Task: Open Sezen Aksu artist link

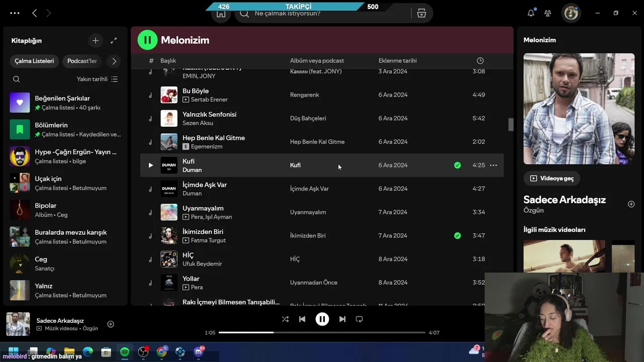Action: tap(198, 123)
